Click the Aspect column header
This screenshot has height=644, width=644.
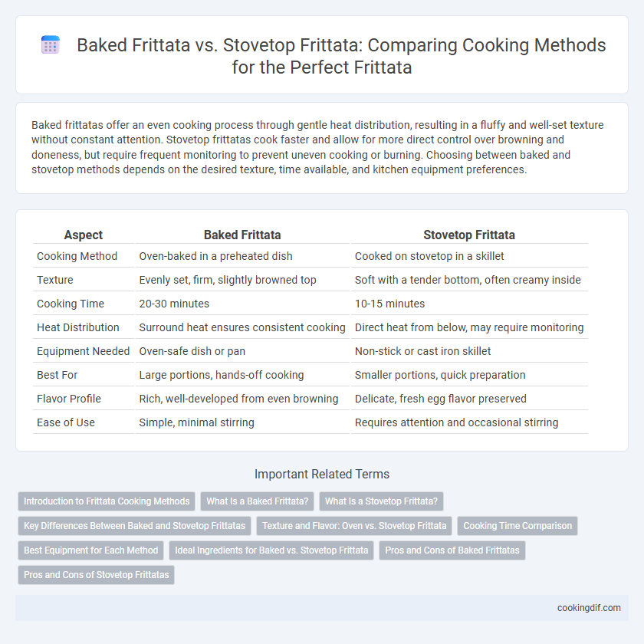click(84, 235)
